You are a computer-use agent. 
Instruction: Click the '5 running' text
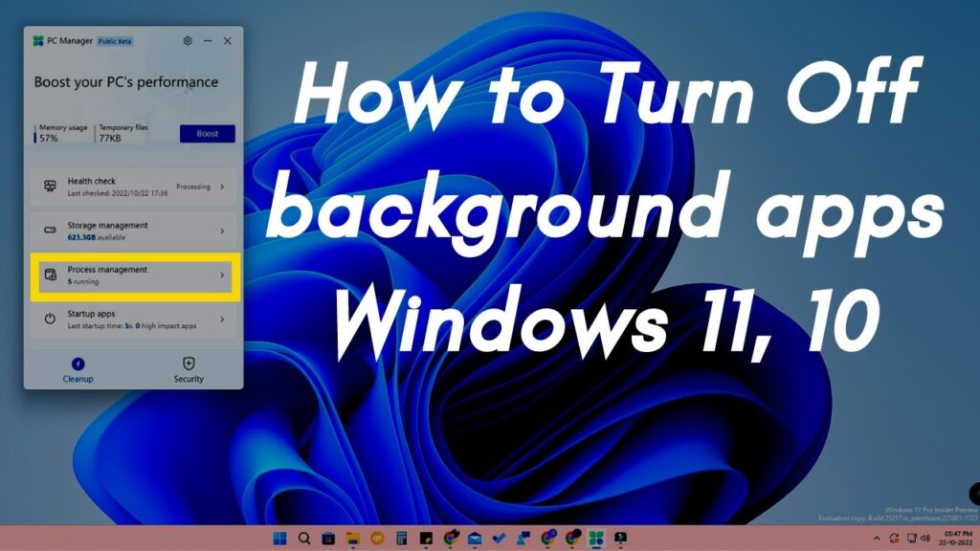83,282
